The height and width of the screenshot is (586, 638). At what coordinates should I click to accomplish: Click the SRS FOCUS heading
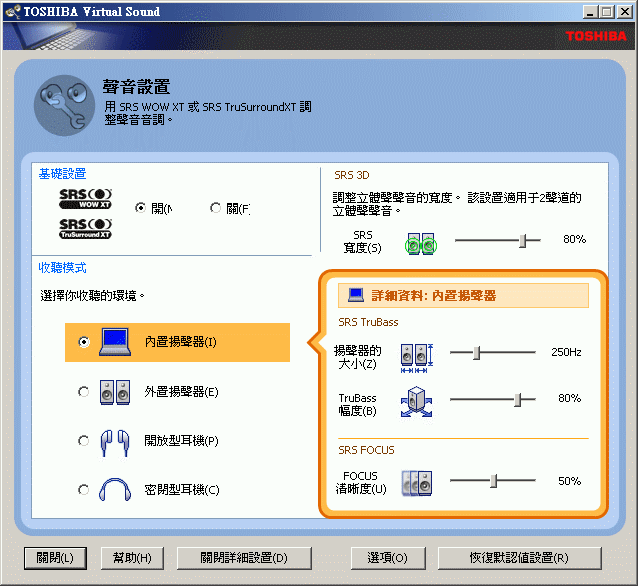pyautogui.click(x=366, y=450)
